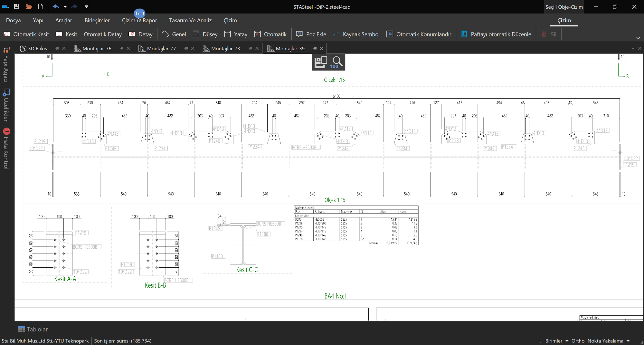Click the Save icon in title bar

(x=17, y=6)
